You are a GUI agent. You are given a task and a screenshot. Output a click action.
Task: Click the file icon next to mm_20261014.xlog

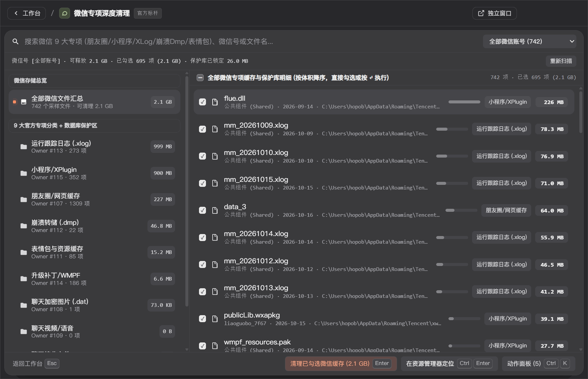coord(215,237)
